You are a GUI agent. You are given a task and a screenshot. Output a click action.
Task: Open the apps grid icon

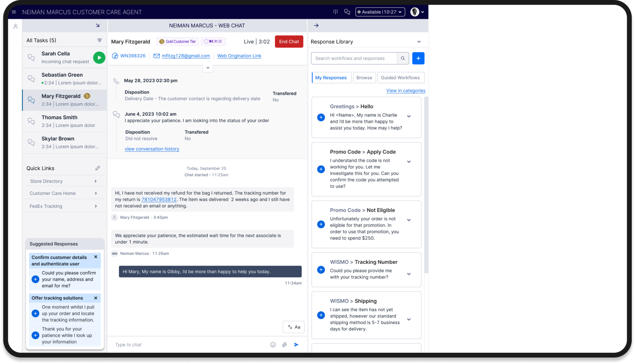[x=335, y=12]
